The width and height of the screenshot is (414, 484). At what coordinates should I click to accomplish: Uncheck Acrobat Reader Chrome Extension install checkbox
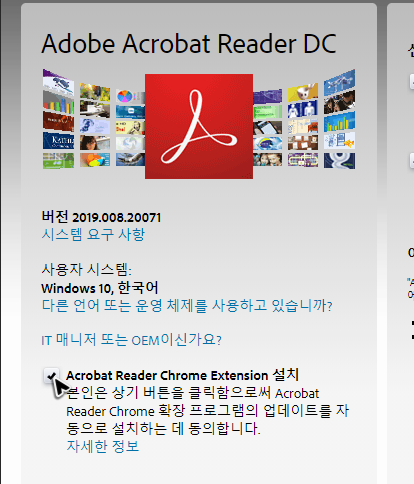click(52, 376)
